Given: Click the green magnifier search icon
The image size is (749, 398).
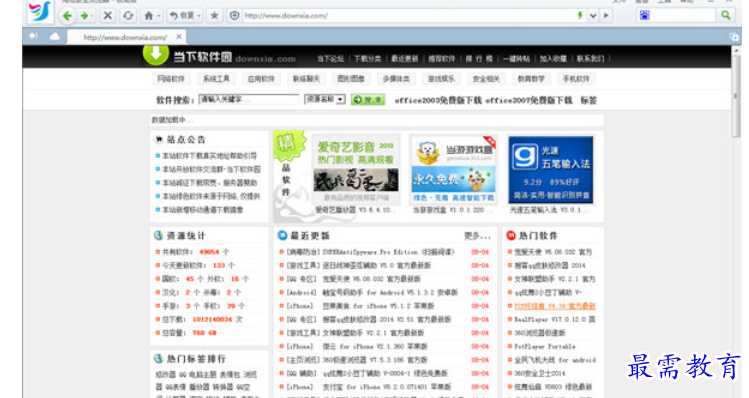Looking at the screenshot, I should pos(726,15).
